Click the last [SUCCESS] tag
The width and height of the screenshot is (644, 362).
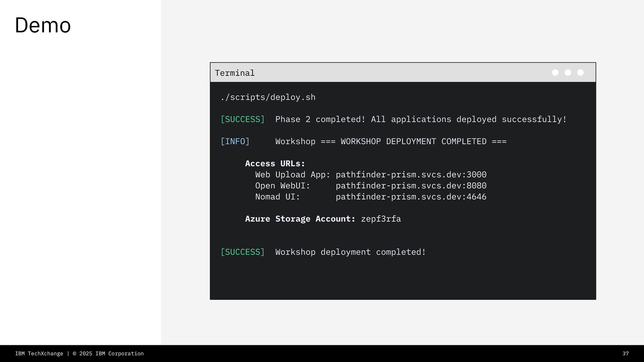pyautogui.click(x=243, y=252)
